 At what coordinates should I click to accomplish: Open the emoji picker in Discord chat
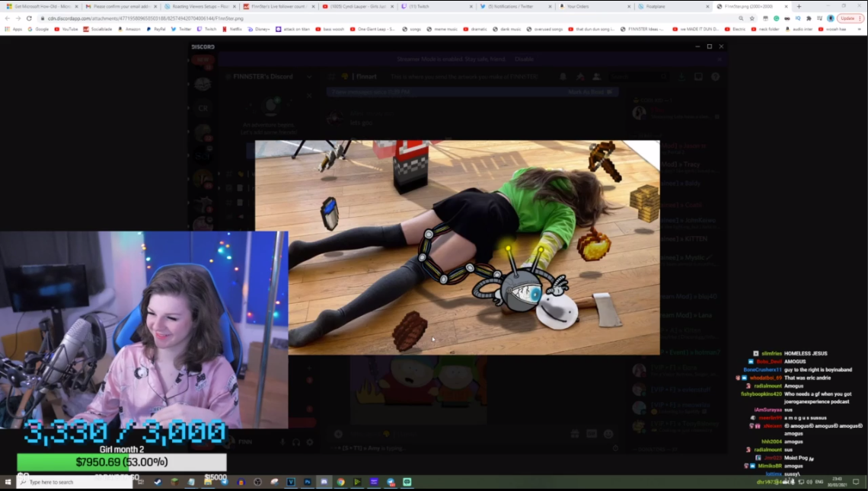[608, 435]
